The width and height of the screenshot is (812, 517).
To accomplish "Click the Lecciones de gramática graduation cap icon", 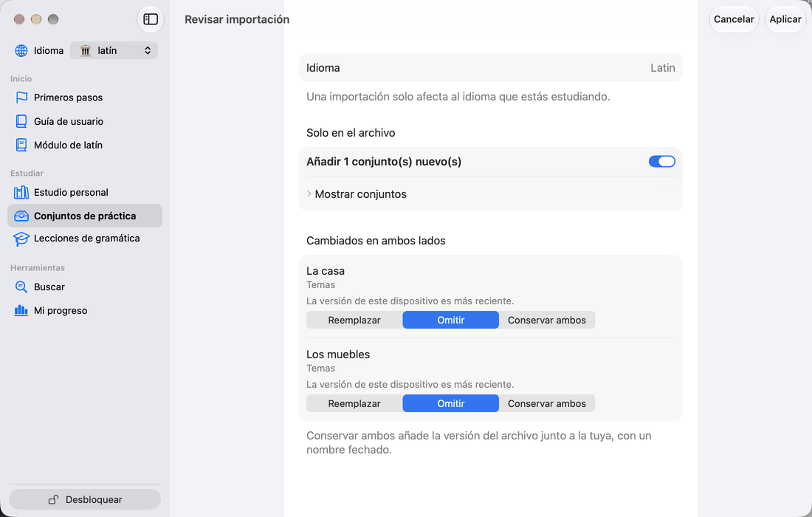I will (x=21, y=239).
